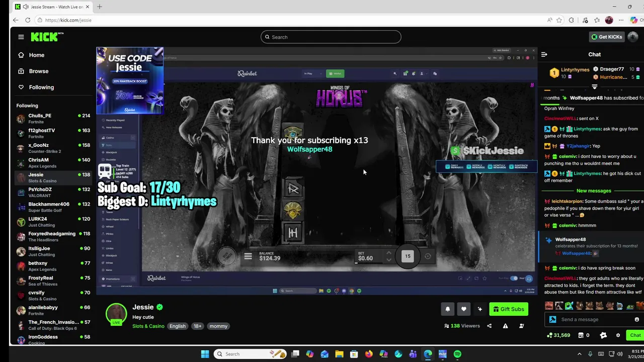
Task: Expand the gifter leaderboard with down arrow
Action: pyautogui.click(x=594, y=86)
